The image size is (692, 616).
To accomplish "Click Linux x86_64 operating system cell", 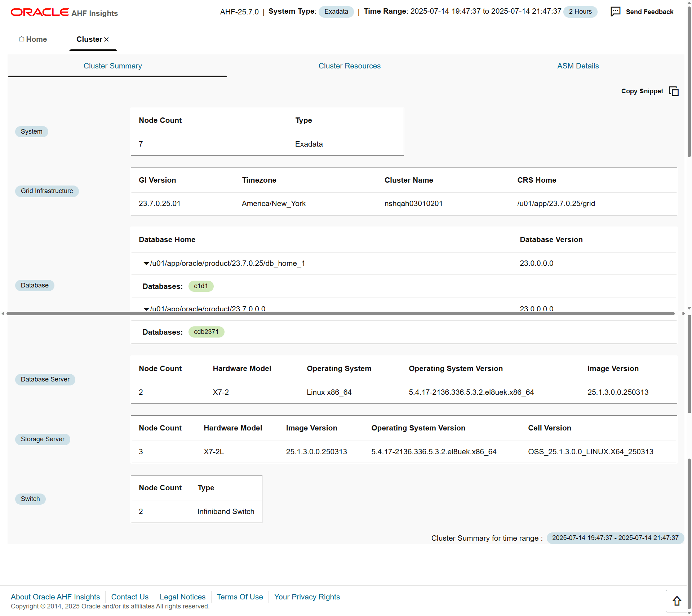I will 329,392.
